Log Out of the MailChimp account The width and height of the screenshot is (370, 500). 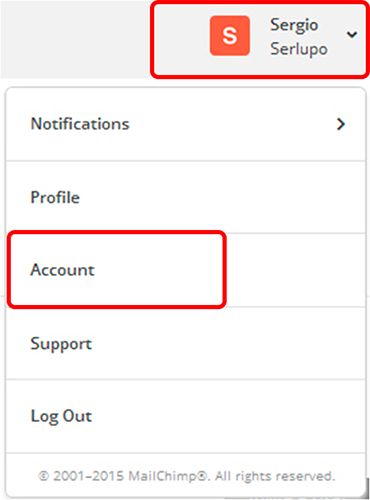pyautogui.click(x=186, y=416)
